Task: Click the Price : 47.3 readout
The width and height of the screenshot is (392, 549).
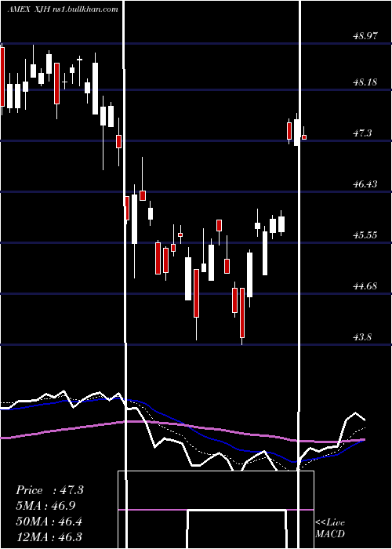Action: pyautogui.click(x=49, y=490)
